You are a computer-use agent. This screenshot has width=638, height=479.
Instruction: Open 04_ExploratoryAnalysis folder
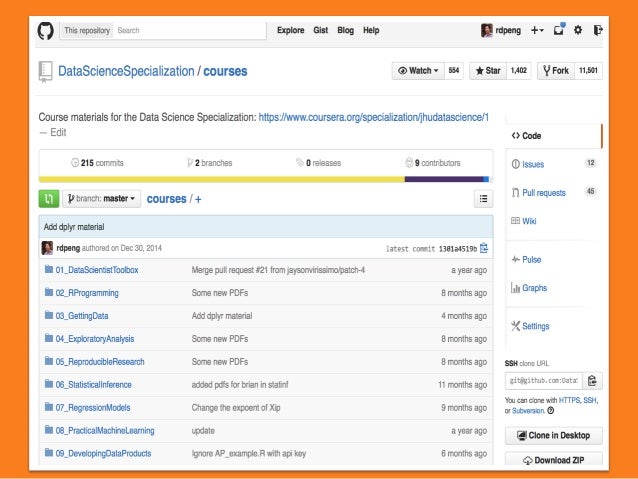[x=95, y=339]
